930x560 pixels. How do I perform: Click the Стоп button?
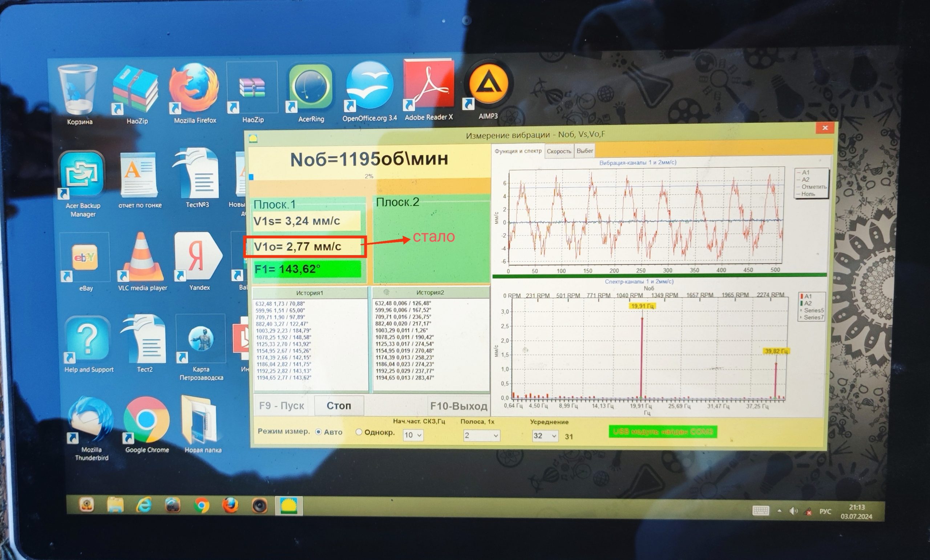point(339,406)
